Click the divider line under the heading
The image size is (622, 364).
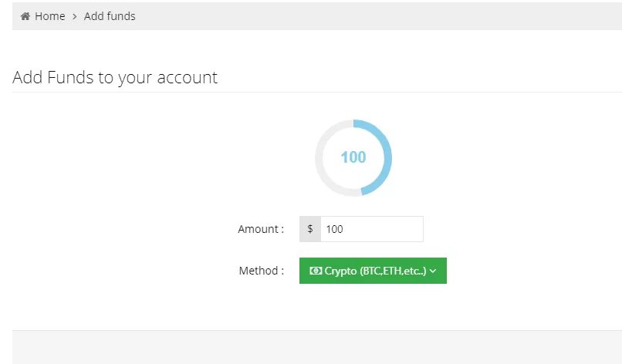(316, 92)
